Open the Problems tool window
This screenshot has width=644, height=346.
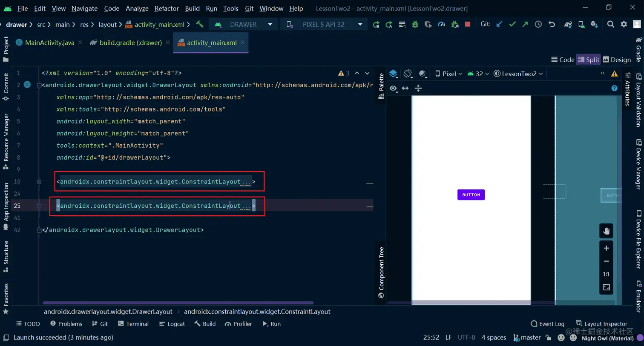[x=66, y=324]
